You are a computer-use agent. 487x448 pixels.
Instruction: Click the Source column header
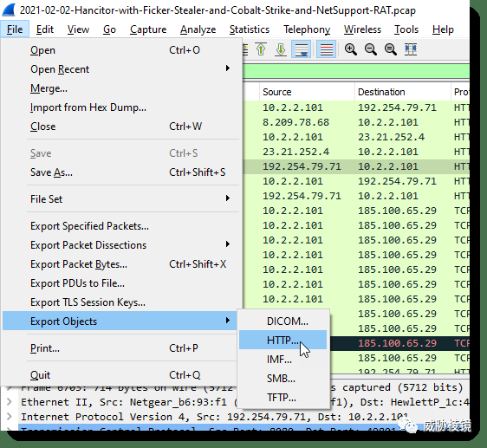pyautogui.click(x=307, y=92)
